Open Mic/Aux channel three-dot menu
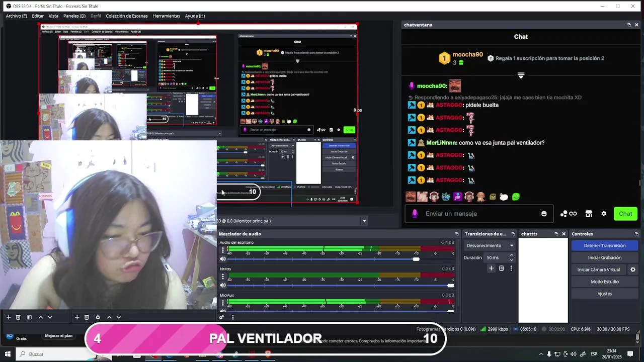 (x=223, y=303)
